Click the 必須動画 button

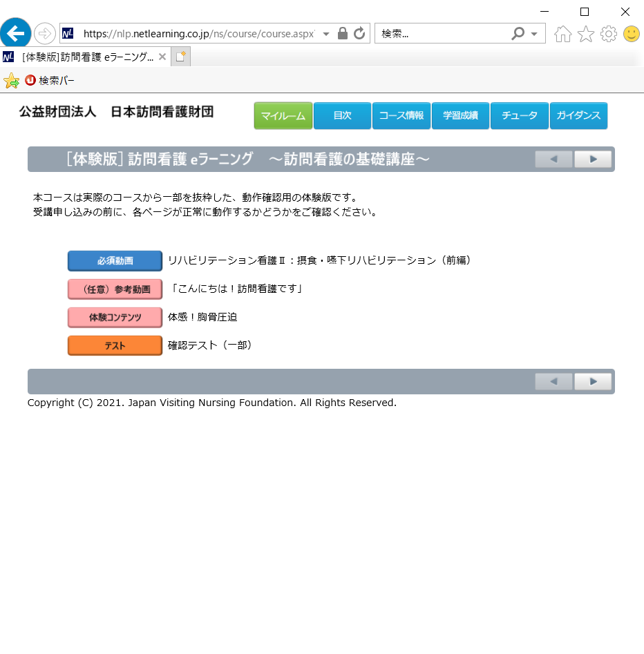coord(115,260)
